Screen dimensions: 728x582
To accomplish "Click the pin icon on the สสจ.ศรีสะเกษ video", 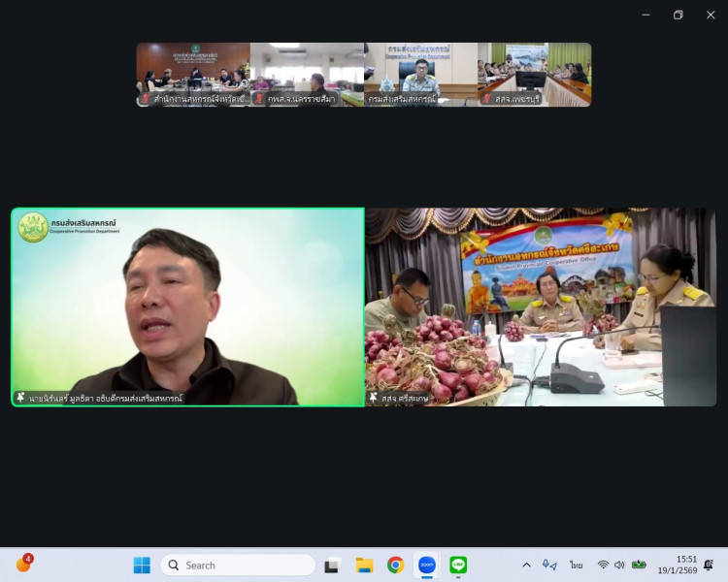I will click(x=373, y=398).
